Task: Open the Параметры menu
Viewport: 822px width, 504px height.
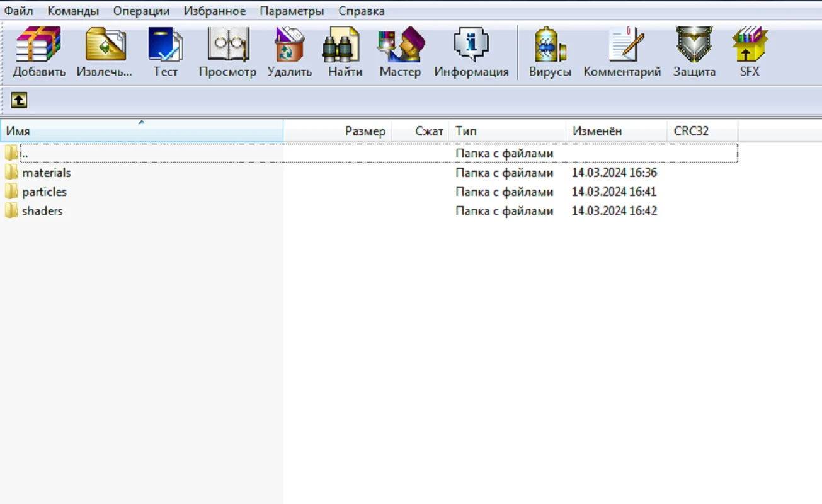Action: pos(292,11)
